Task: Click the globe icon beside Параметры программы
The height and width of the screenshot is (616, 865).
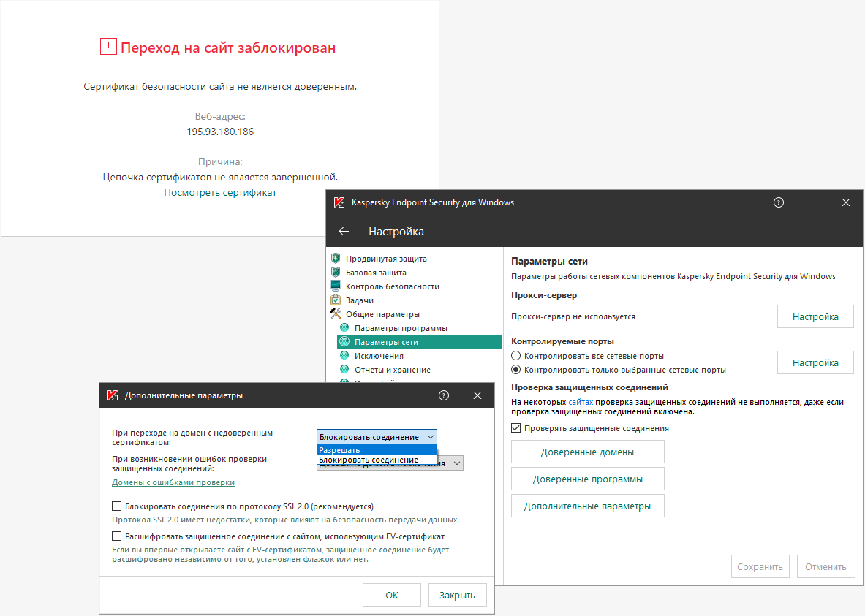Action: click(x=344, y=327)
